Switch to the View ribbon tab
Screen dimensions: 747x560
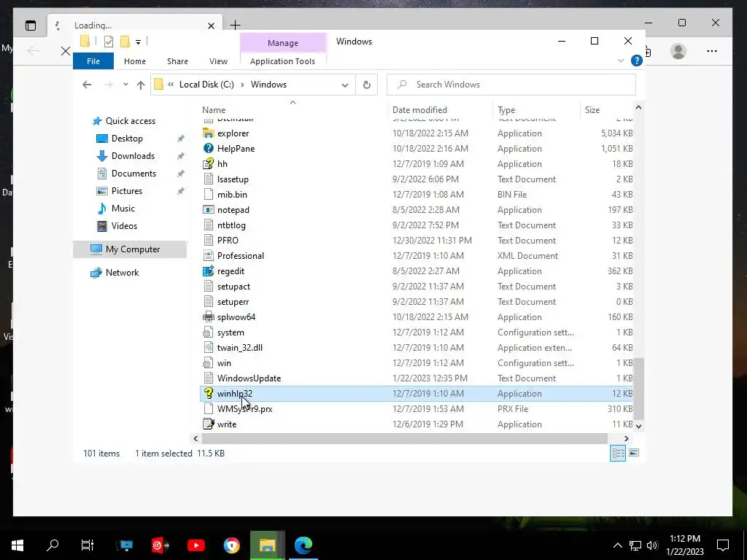(218, 61)
